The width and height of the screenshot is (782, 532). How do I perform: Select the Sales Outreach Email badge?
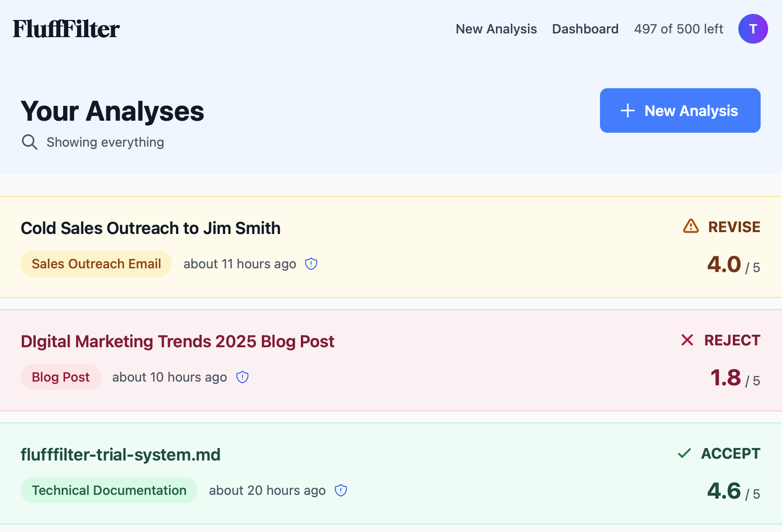[x=96, y=264]
